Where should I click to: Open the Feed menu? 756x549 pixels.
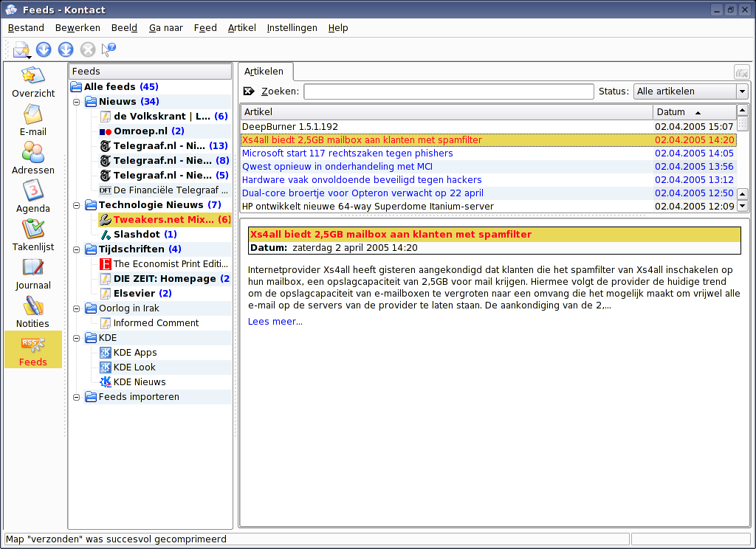(x=205, y=28)
